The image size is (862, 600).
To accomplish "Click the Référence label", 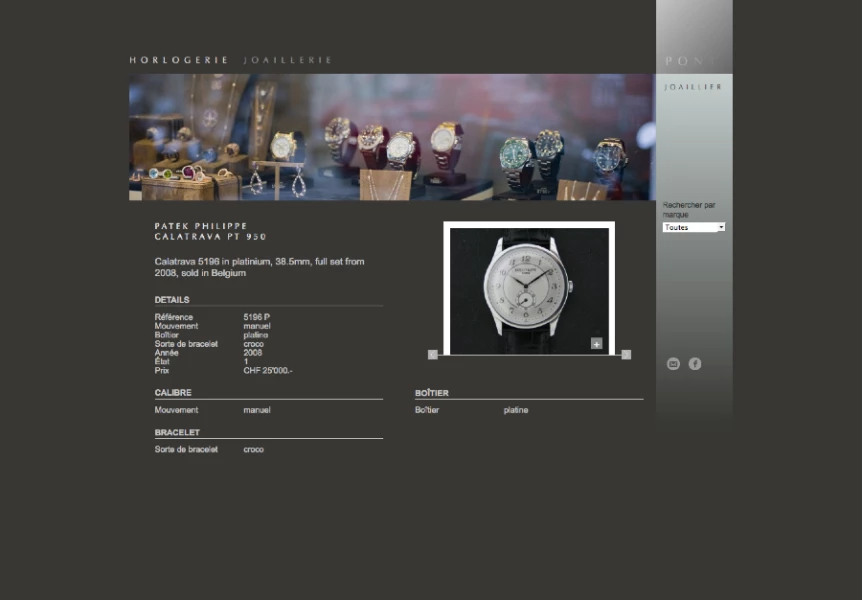I will click(x=174, y=317).
